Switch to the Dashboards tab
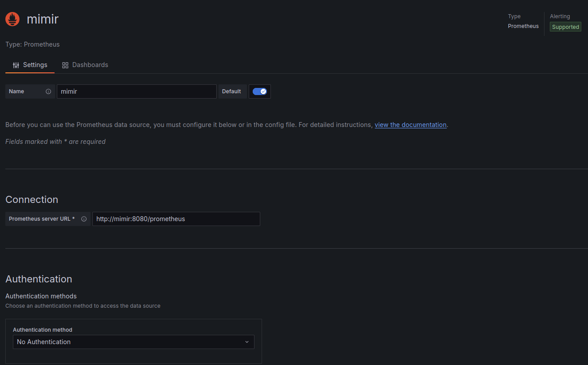 [85, 65]
